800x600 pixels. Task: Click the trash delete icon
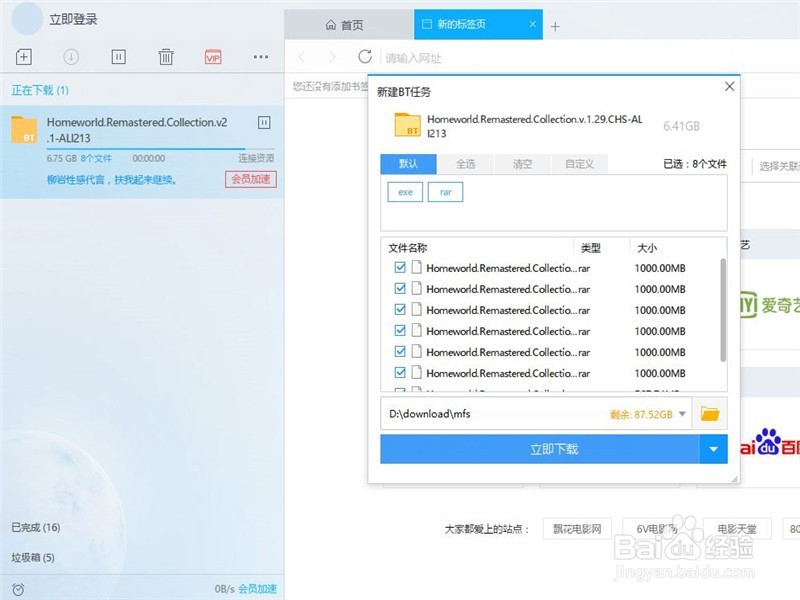pos(164,57)
